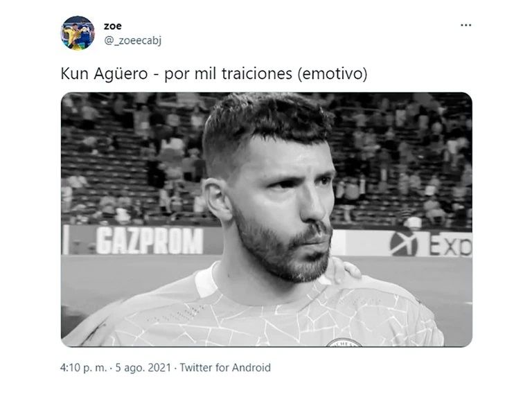This screenshot has width=532, height=399.
Task: Click the word "(emotivo)" in the tweet
Action: pos(332,73)
